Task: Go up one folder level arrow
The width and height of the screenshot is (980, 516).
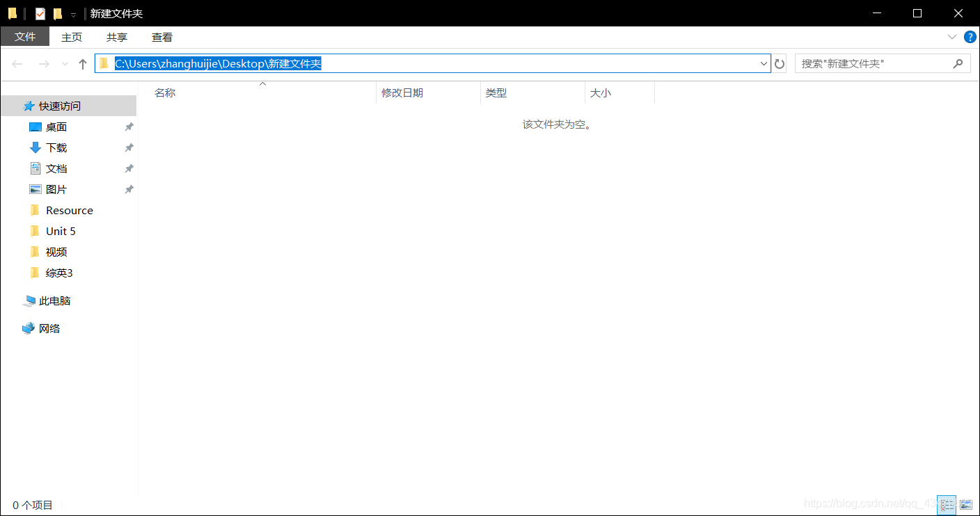Action: (x=83, y=64)
